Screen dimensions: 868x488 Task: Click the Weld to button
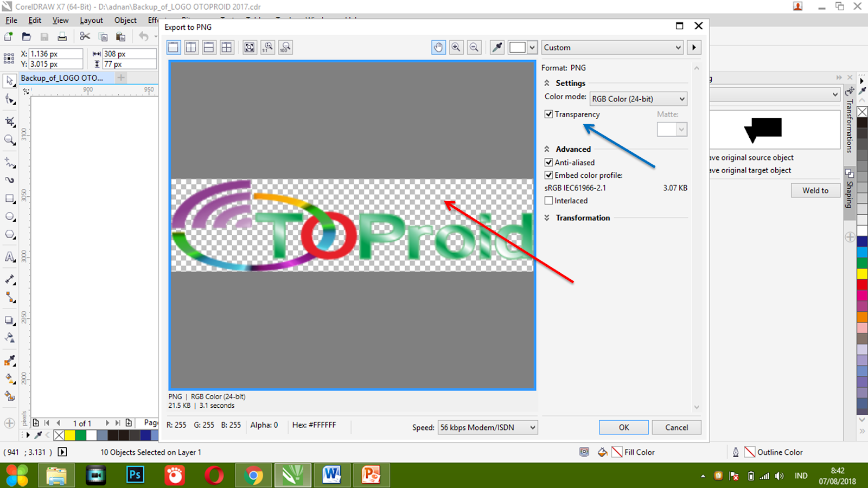[x=815, y=190]
